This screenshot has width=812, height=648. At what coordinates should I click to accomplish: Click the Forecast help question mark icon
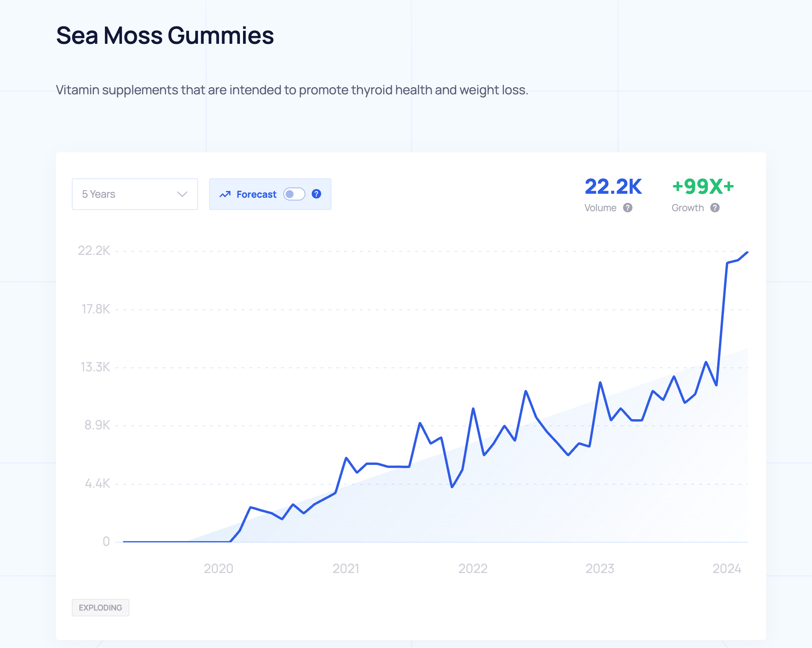(316, 194)
